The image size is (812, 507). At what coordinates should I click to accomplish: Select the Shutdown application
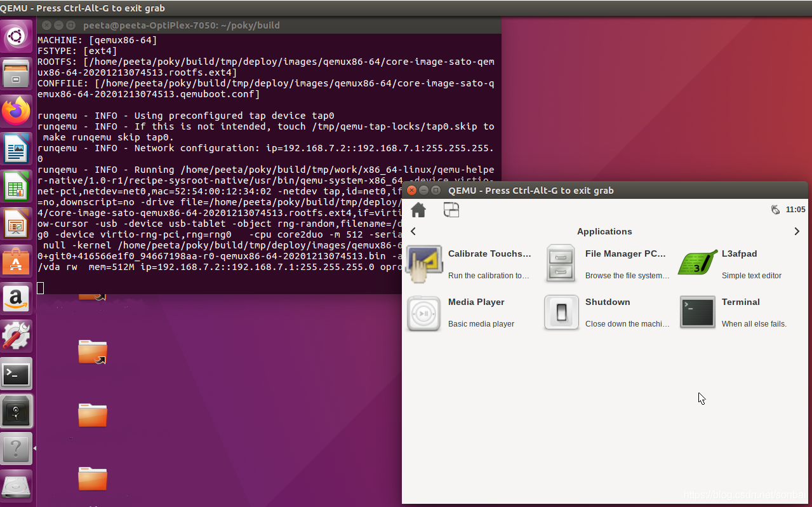[x=607, y=312]
